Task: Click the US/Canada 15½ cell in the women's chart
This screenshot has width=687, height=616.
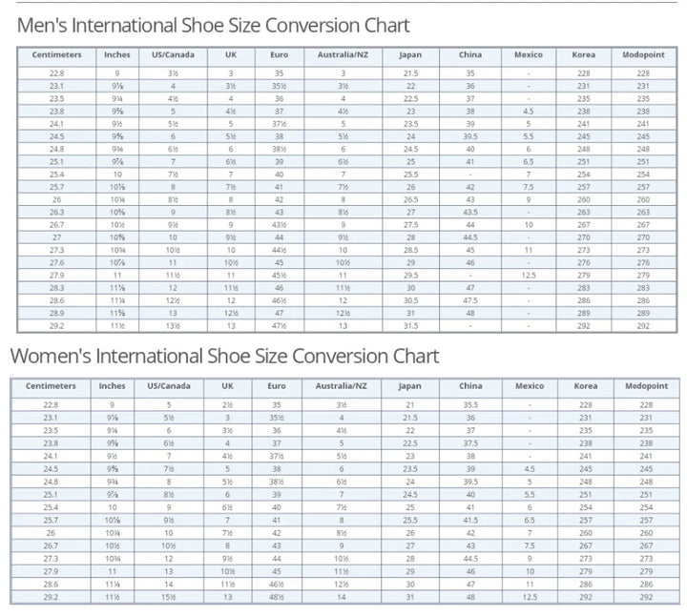Action: [170, 597]
